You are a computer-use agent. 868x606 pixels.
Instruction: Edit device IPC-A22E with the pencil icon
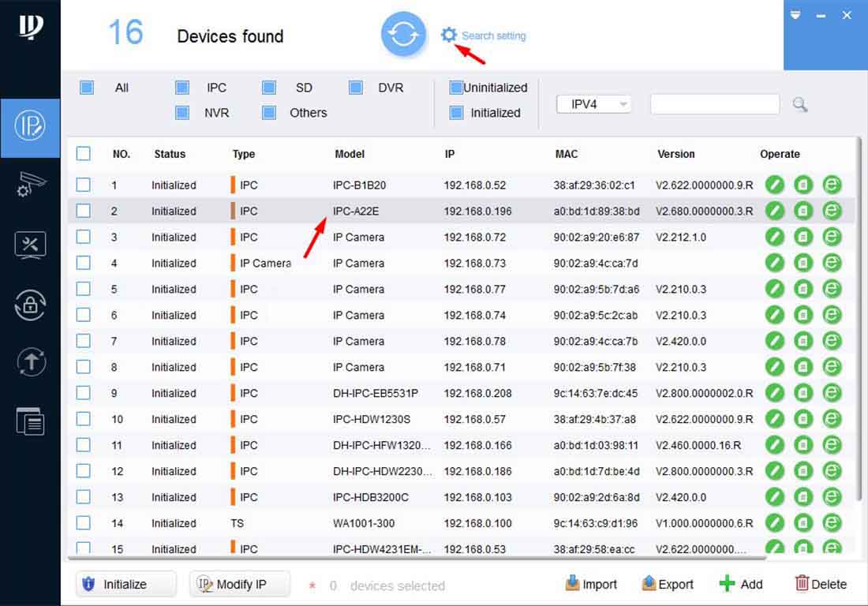[x=774, y=211]
